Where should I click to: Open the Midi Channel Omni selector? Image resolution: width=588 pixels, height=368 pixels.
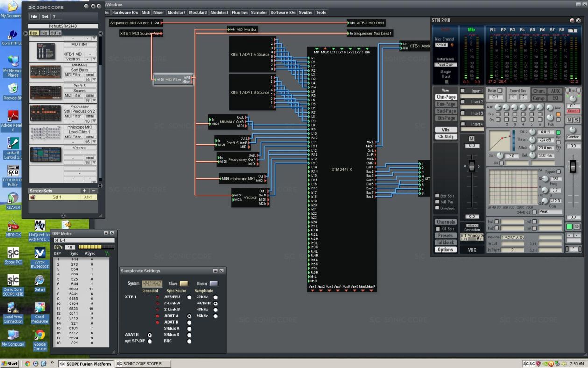(x=441, y=45)
